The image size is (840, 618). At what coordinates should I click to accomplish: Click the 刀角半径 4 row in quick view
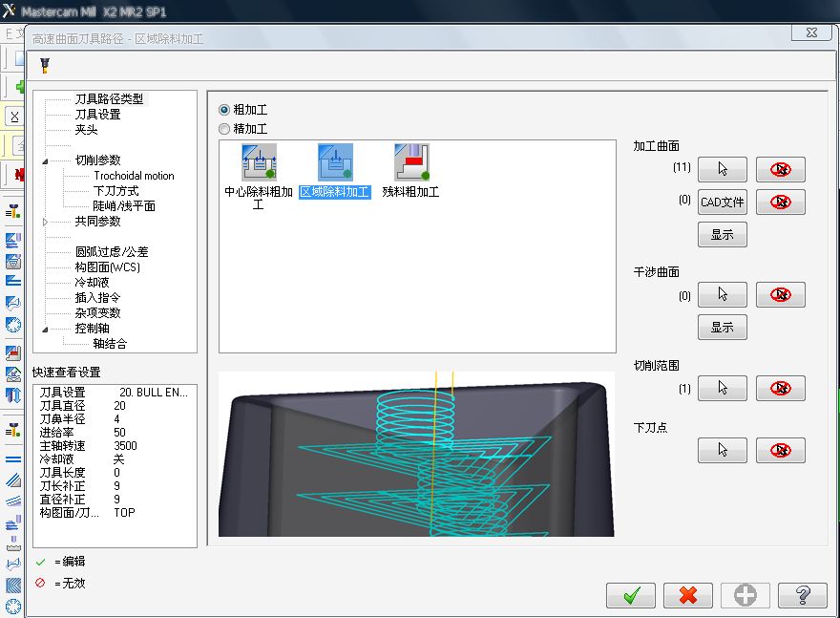pos(80,419)
